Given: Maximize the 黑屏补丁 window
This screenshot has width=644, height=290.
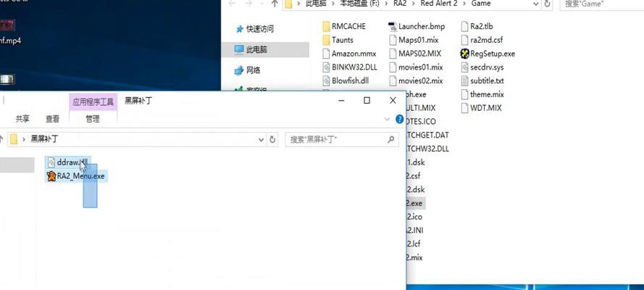Looking at the screenshot, I should click(x=367, y=101).
